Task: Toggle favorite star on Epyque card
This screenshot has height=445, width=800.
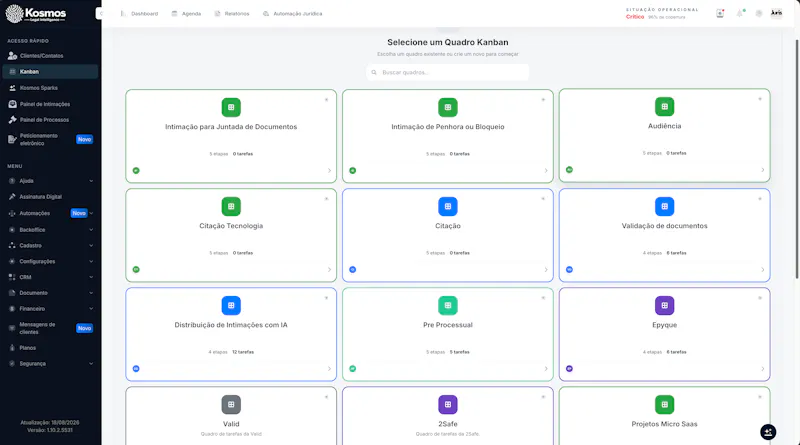Action: tap(760, 298)
